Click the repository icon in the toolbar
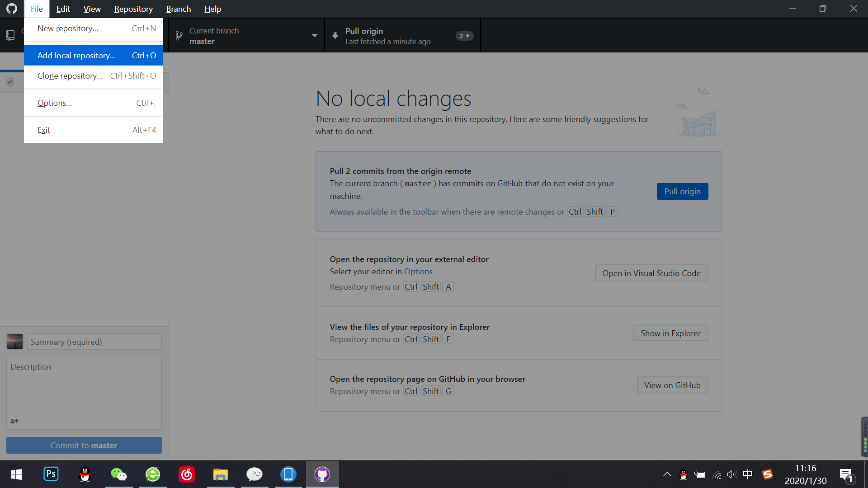This screenshot has width=868, height=488. (10, 35)
